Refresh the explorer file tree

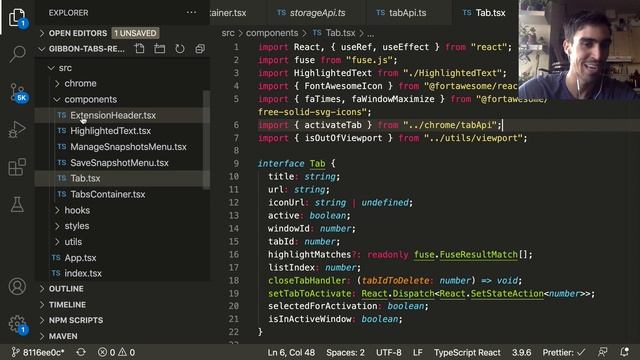(x=180, y=49)
